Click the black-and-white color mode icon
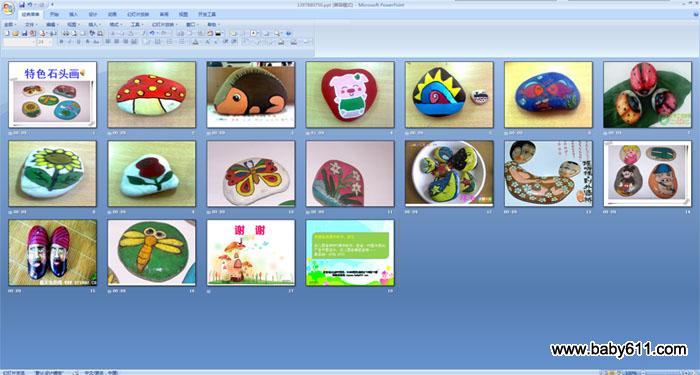 click(x=218, y=33)
